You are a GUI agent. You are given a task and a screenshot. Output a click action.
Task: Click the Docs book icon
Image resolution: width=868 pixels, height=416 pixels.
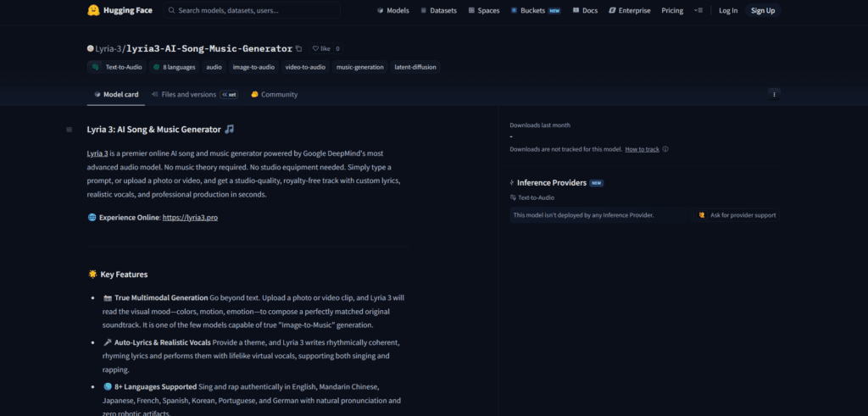pos(576,10)
